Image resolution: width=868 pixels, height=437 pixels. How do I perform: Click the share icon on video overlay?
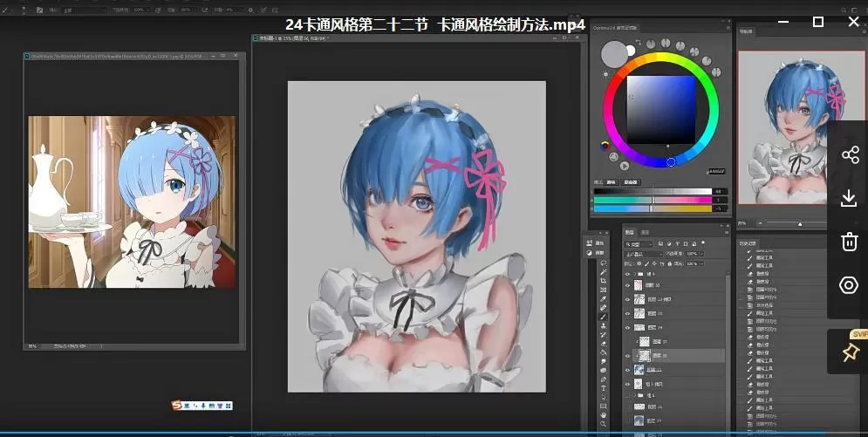point(849,154)
